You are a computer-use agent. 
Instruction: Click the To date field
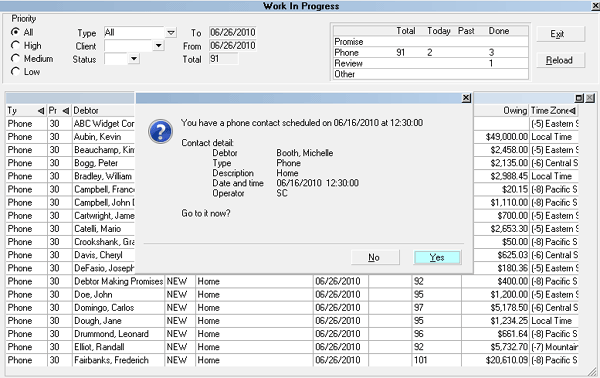[233, 32]
